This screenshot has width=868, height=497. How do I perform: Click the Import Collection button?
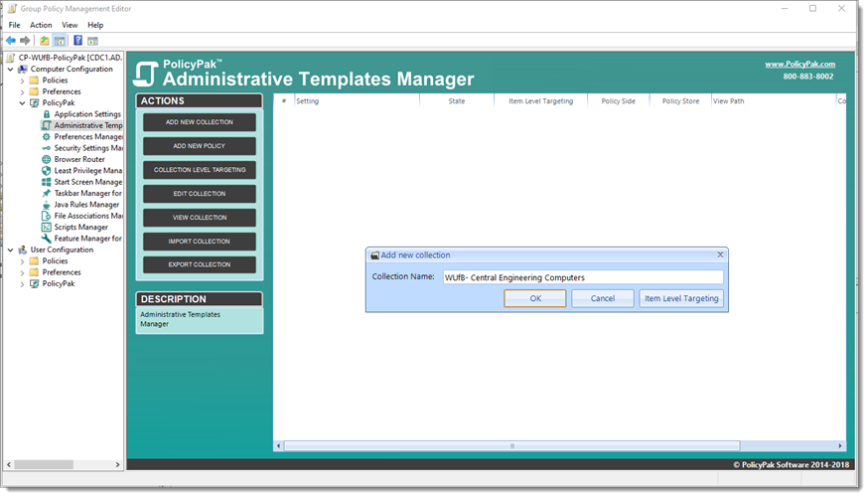click(x=200, y=242)
